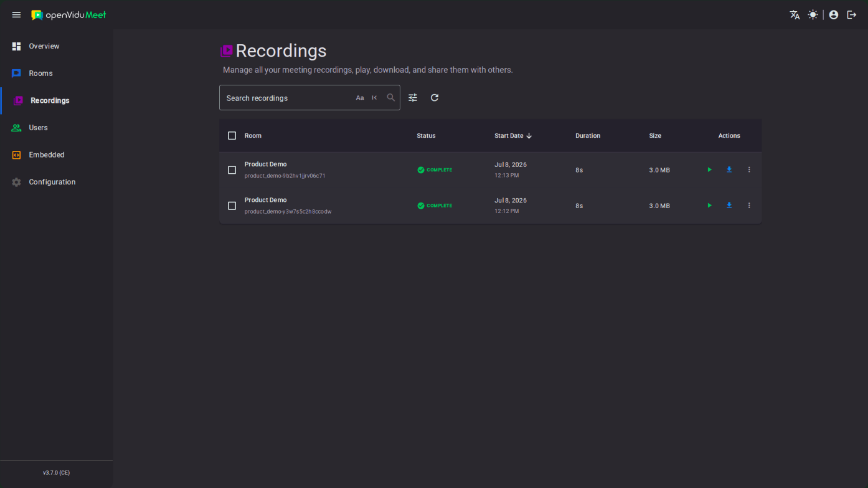Screen dimensions: 868x488
Task: Sort by Room column header
Action: click(x=253, y=136)
